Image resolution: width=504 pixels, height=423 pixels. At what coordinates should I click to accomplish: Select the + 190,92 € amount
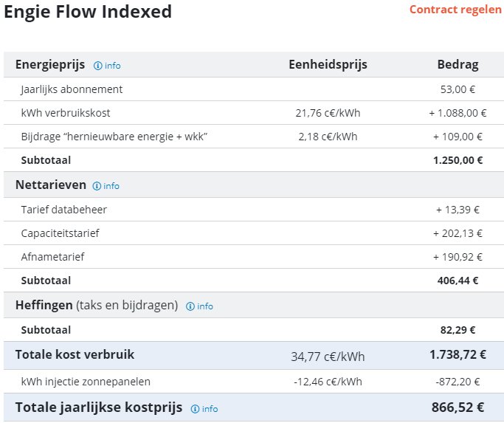tap(458, 257)
